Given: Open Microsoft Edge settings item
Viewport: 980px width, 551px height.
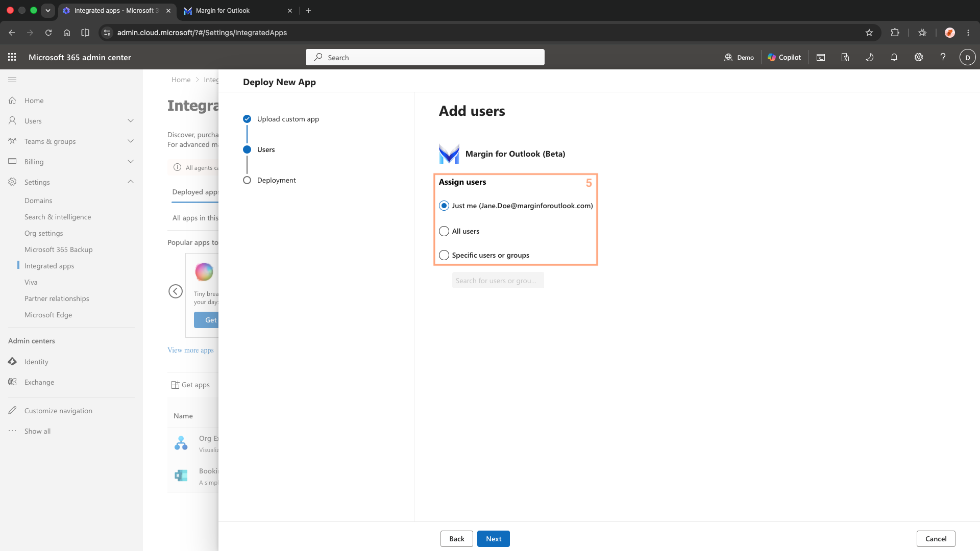Looking at the screenshot, I should [x=48, y=315].
